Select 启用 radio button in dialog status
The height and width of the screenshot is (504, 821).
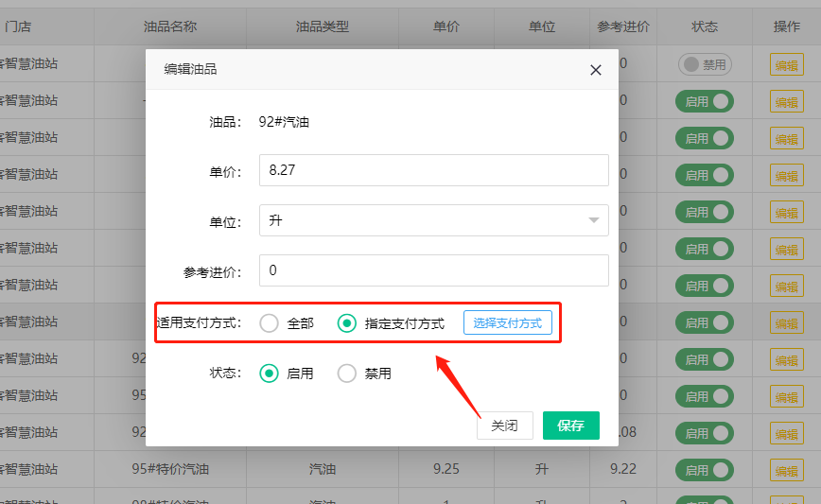point(270,374)
